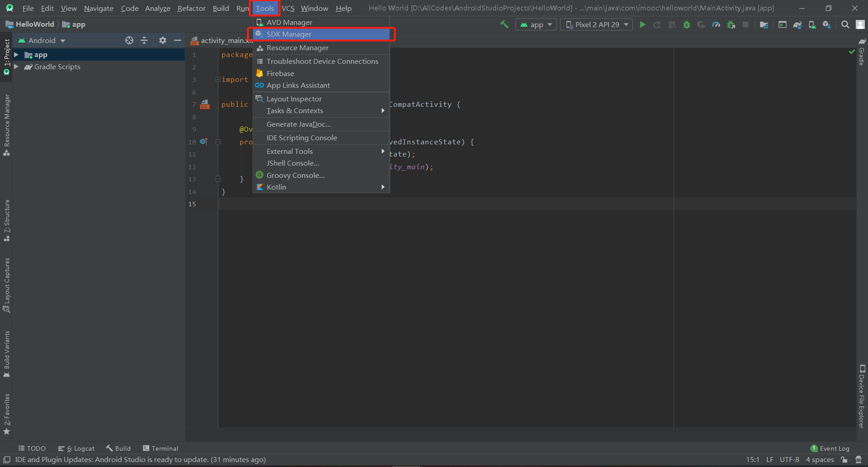868x467 pixels.
Task: Open the File menu
Action: (28, 8)
